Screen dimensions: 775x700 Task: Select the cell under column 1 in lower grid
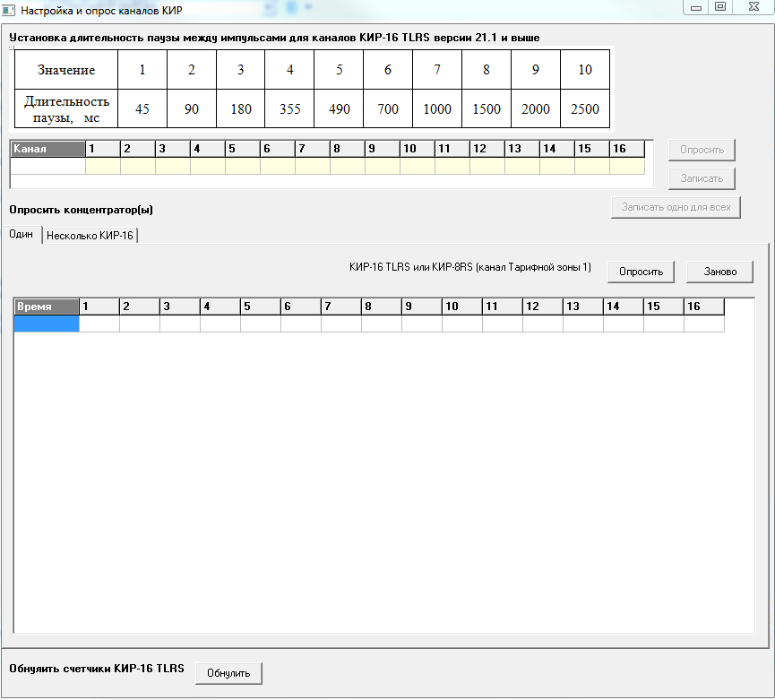[x=99, y=324]
